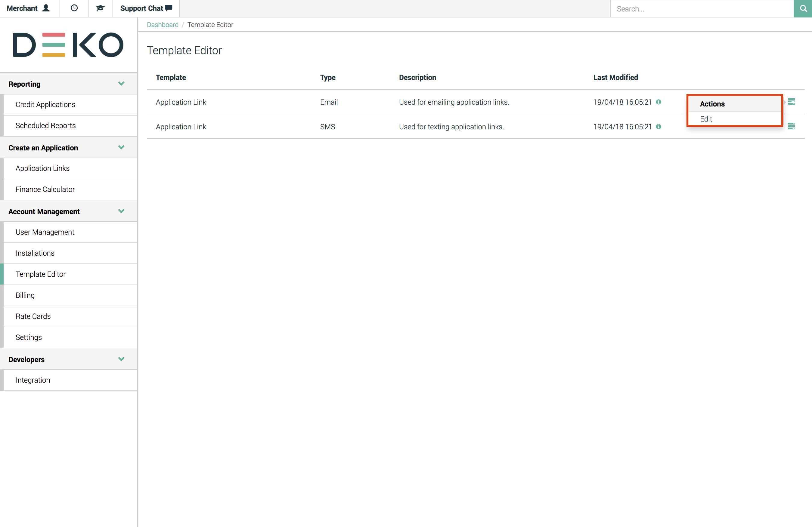Viewport: 812px width, 527px height.
Task: Go to Dashboard via breadcrumb link
Action: coord(163,25)
